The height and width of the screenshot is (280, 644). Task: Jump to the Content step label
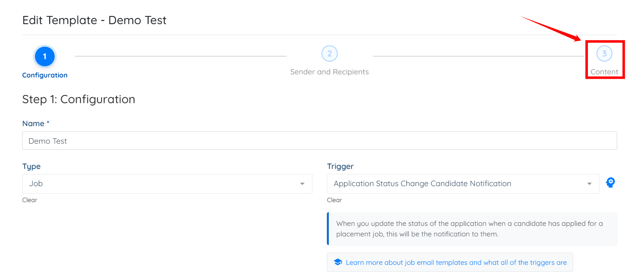click(x=604, y=72)
